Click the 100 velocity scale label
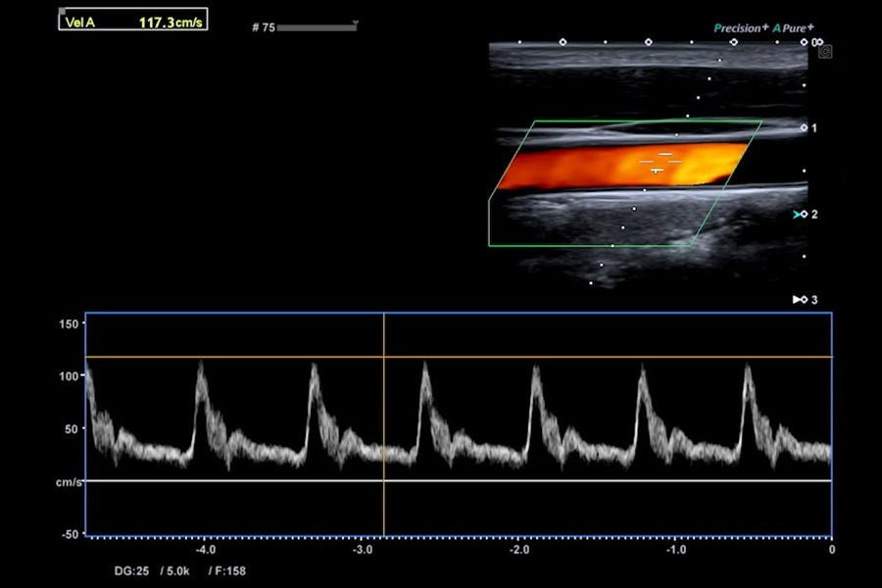This screenshot has width=882, height=588. pos(69,376)
